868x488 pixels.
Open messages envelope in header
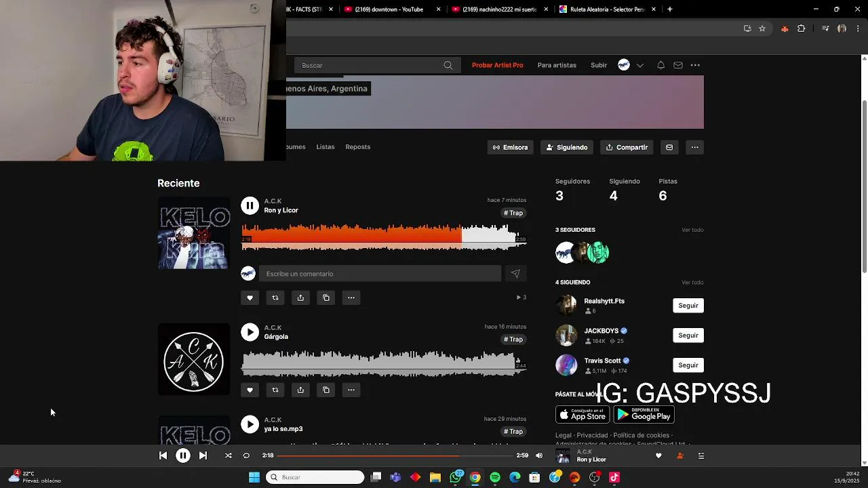678,65
